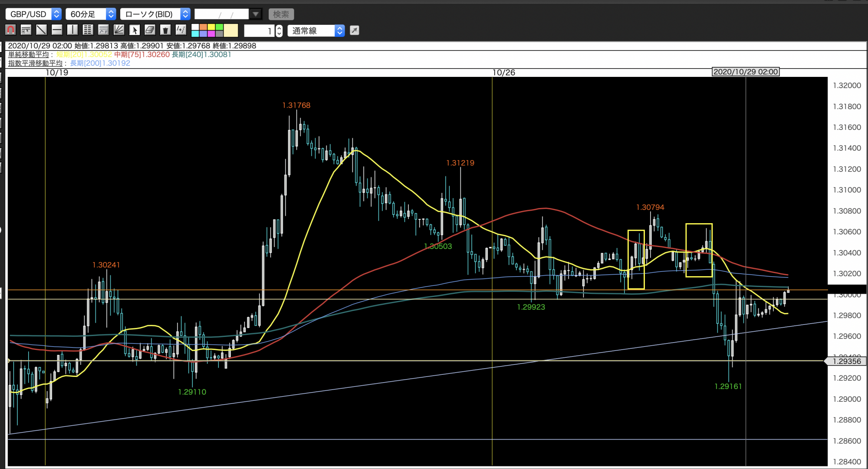Screen dimensions: 868x469
Task: Click the trash can delete-all icon
Action: point(165,30)
